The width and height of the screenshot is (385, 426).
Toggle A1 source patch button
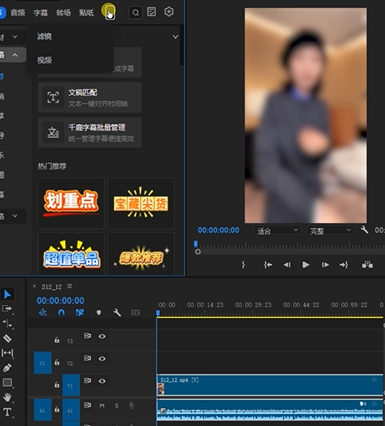click(42, 410)
